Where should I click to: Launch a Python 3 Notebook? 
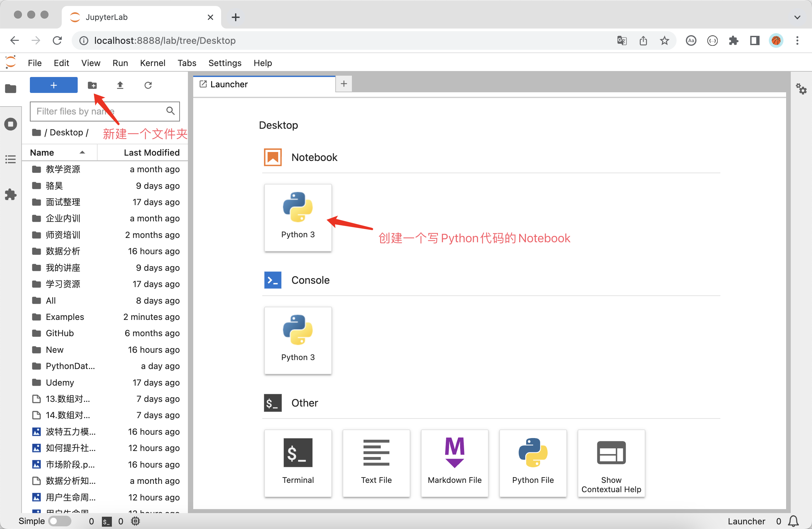point(297,217)
